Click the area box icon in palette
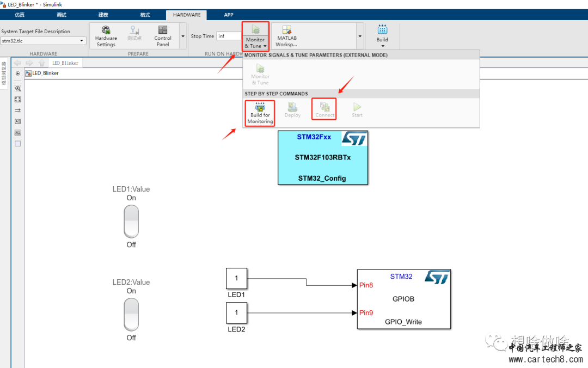 click(17, 144)
